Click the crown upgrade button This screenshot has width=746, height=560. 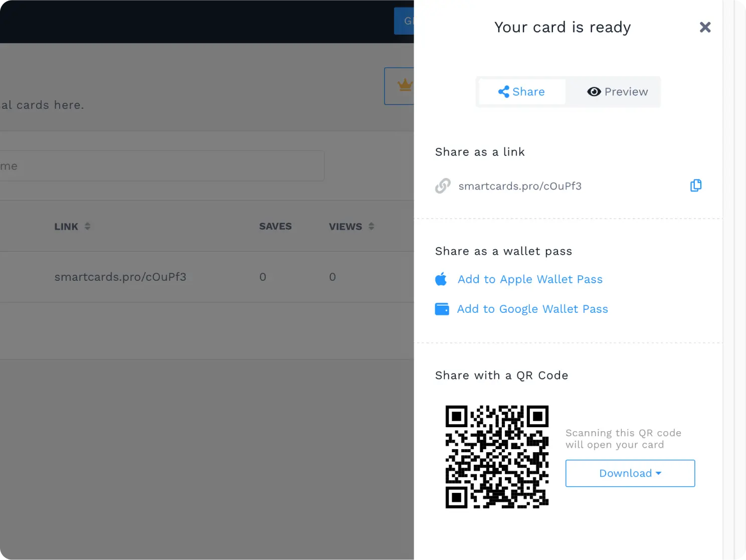(400, 86)
